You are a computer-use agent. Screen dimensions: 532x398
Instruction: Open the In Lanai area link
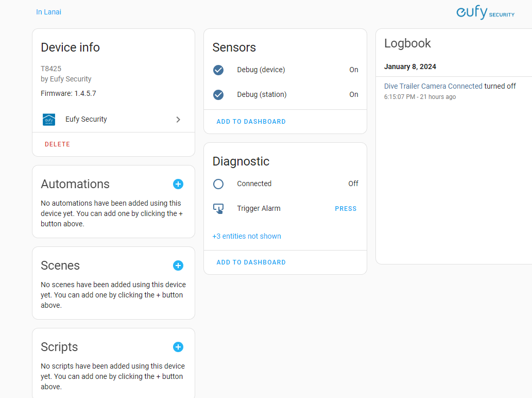48,12
